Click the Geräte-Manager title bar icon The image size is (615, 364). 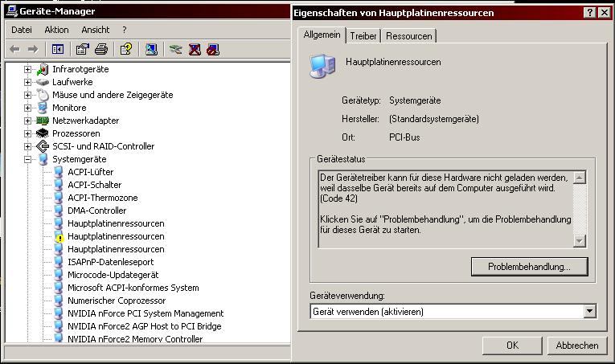(12, 11)
